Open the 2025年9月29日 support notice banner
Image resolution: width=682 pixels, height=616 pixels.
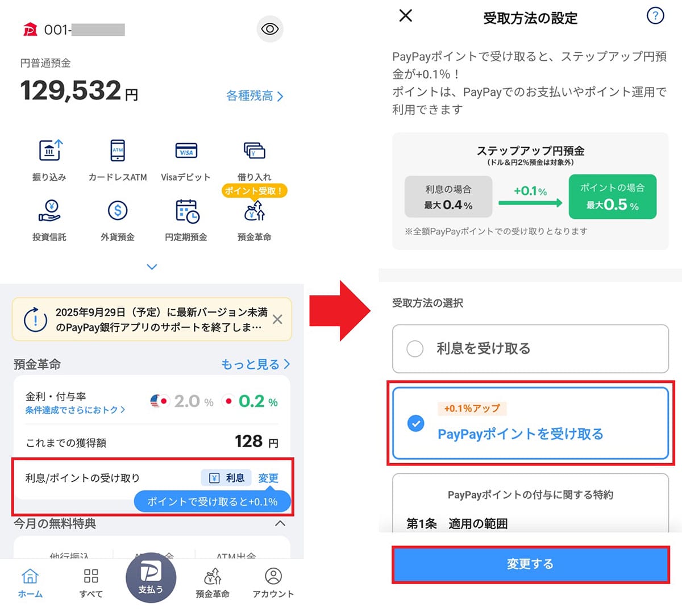pos(152,319)
